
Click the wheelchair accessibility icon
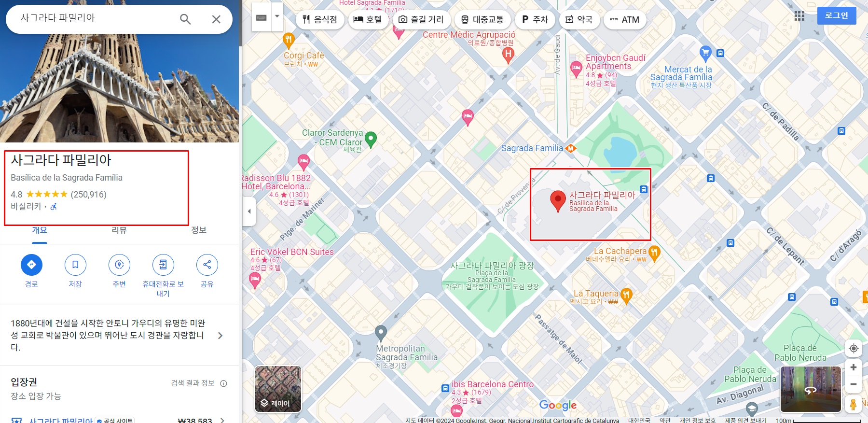point(54,207)
